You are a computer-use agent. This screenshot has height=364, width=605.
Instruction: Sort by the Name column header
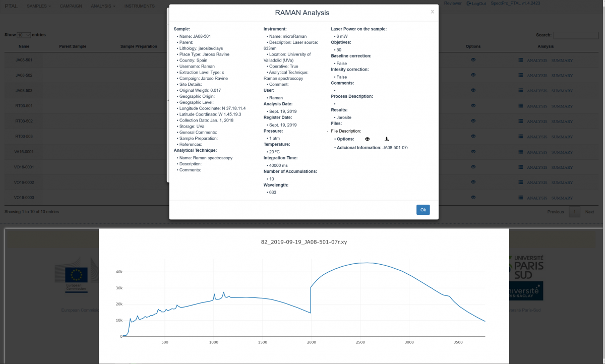click(x=24, y=46)
